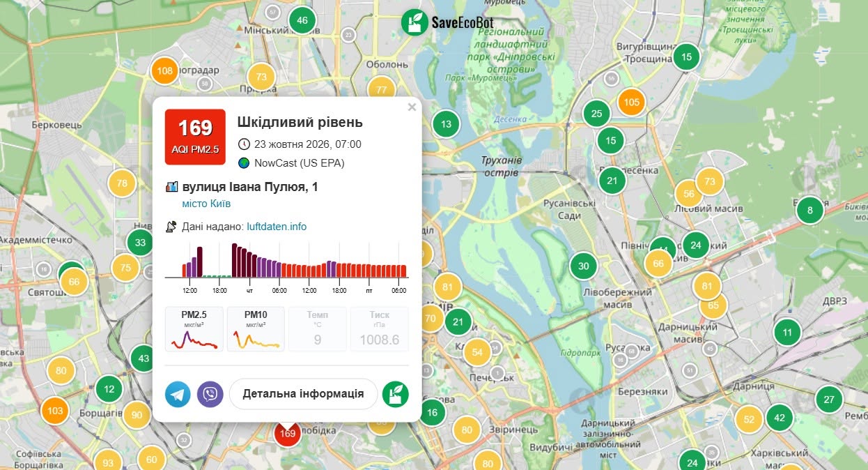Image resolution: width=868 pixels, height=470 pixels.
Task: Select the orange 108 station marker
Action: (165, 70)
